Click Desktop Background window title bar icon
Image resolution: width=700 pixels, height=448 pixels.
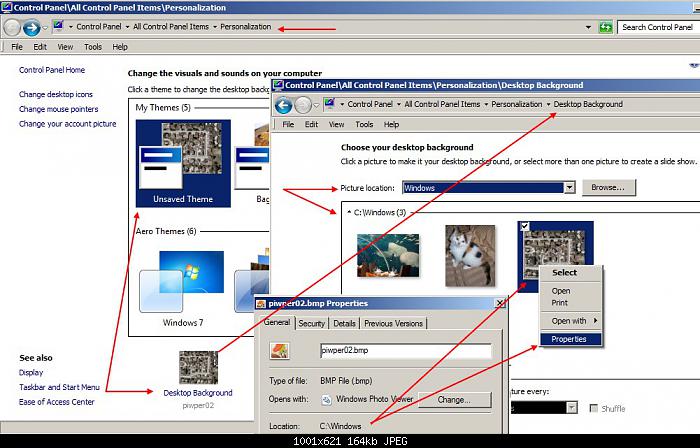click(x=278, y=85)
